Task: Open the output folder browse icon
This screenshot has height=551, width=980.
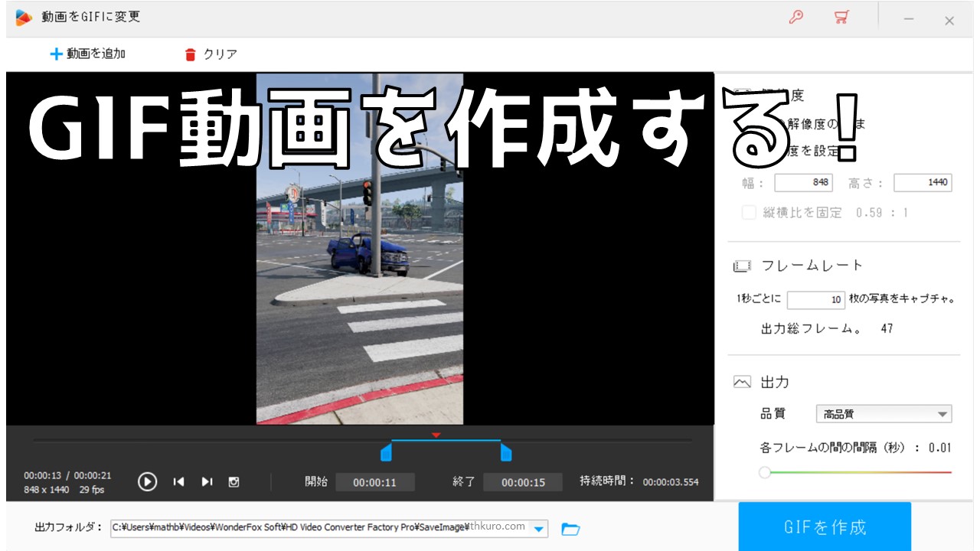Action: [x=571, y=528]
